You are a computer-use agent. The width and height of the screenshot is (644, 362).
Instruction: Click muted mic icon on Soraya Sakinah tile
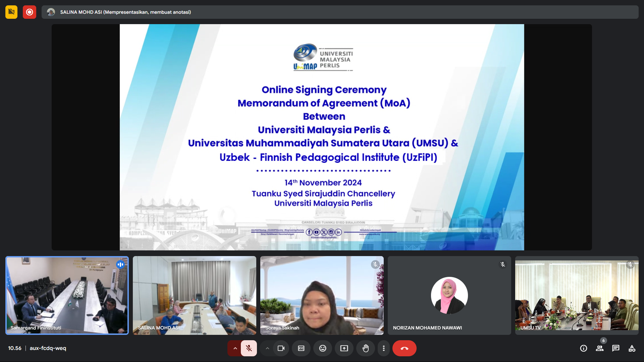coord(375,264)
